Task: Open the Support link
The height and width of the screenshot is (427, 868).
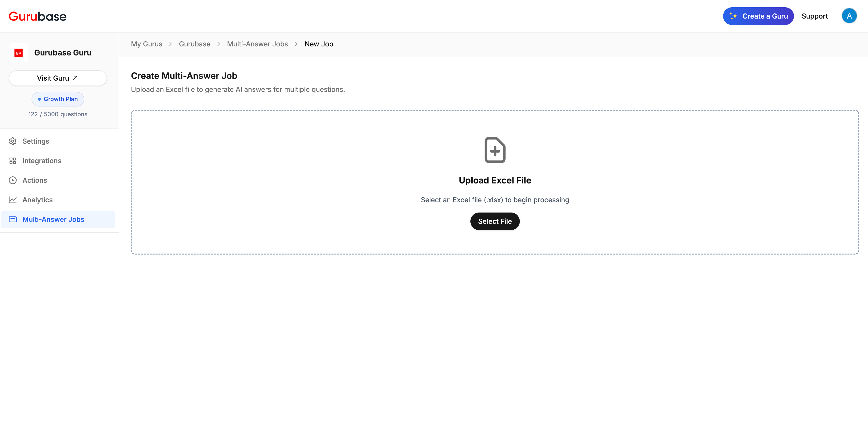Action: pos(814,16)
